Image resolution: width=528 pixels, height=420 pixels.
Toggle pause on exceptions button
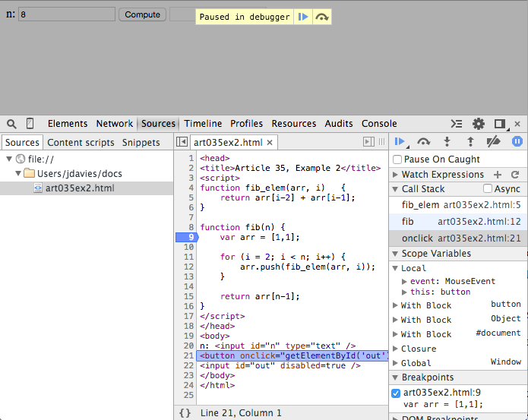pyautogui.click(x=517, y=141)
